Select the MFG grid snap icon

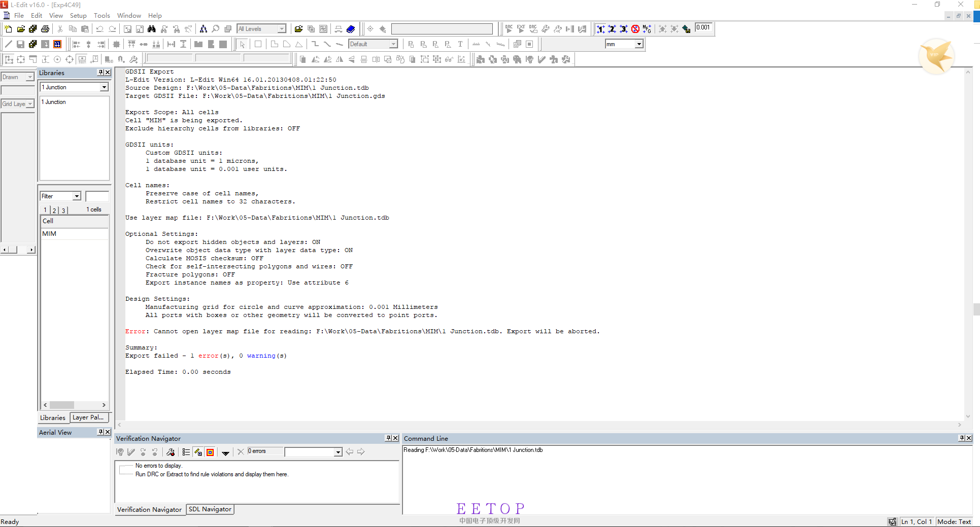[x=647, y=29]
